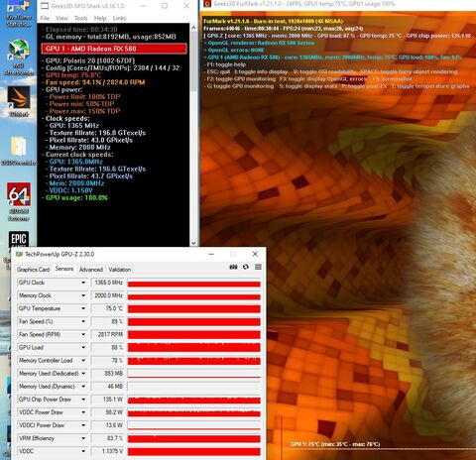
Task: Click GPU usage 100.0% line in GPU Shark
Action: tap(76, 198)
